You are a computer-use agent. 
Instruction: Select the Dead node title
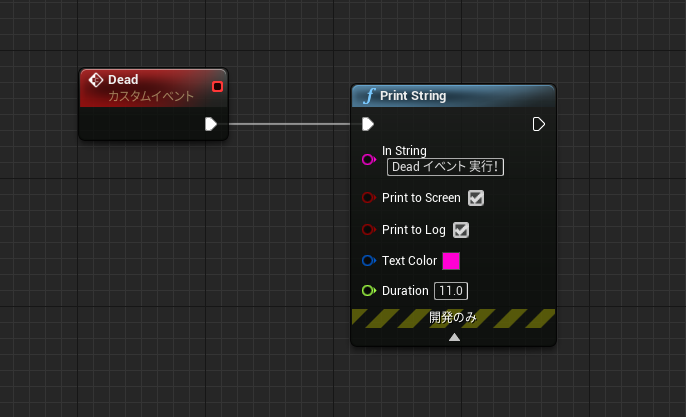123,80
